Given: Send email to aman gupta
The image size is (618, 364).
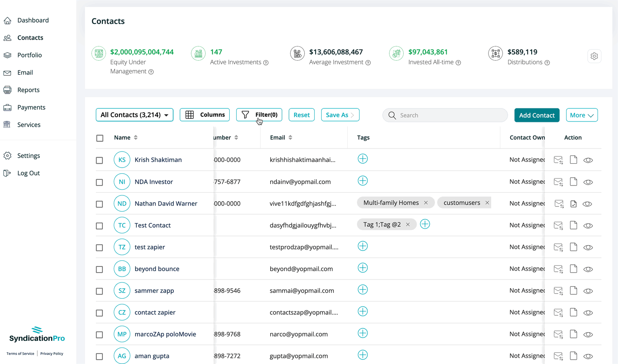Looking at the screenshot, I should tap(558, 356).
